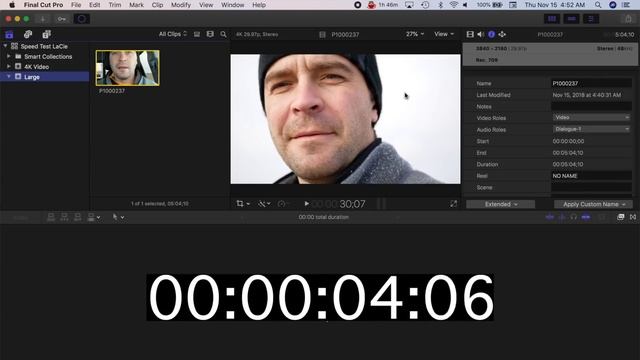Screen dimensions: 640x360
Task: Expand the 4K Video event
Action: (9, 67)
